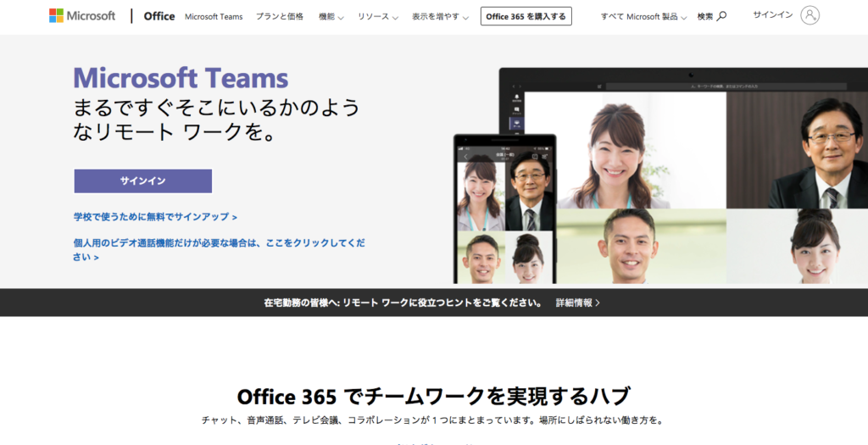The image size is (868, 445).
Task: Click the purple サインイン button
Action: click(x=142, y=181)
